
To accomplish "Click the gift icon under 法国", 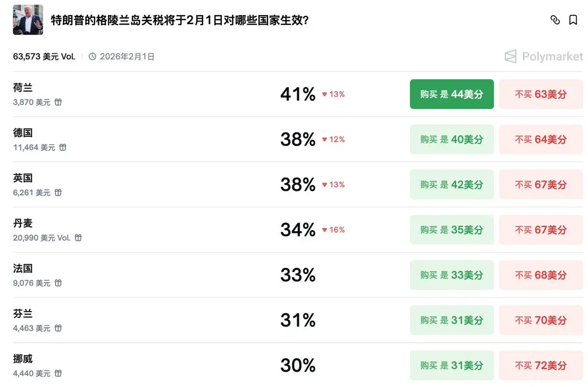I will pos(58,283).
